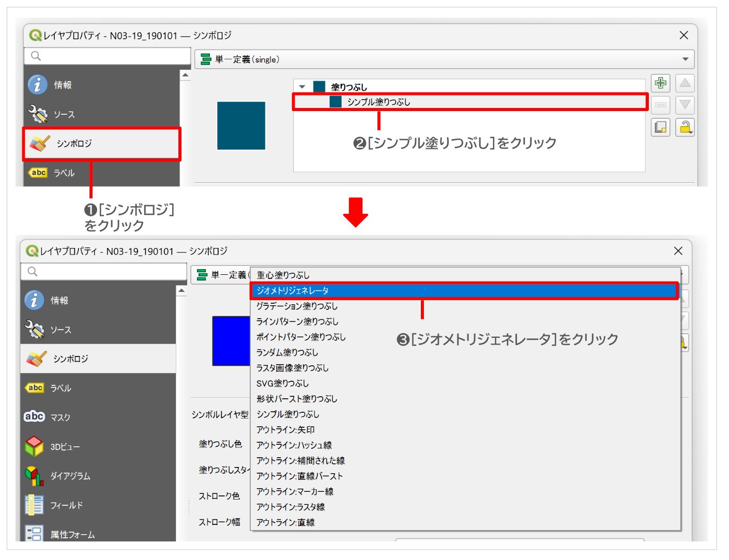729x560 pixels.
Task: Open the 単一定義(single) renderer dropdown in upper dialog
Action: 444,59
